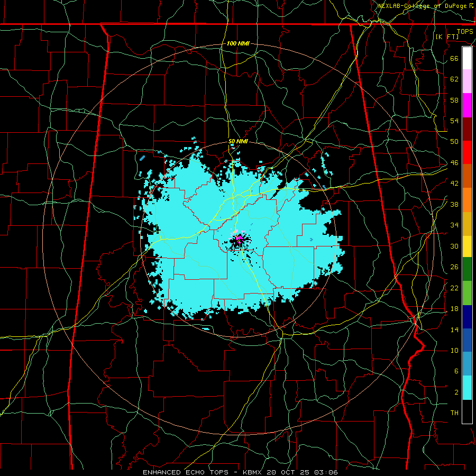Viewport: 476px width, 476px height.
Task: Click the "[K FT]" units label
Action: [447, 36]
